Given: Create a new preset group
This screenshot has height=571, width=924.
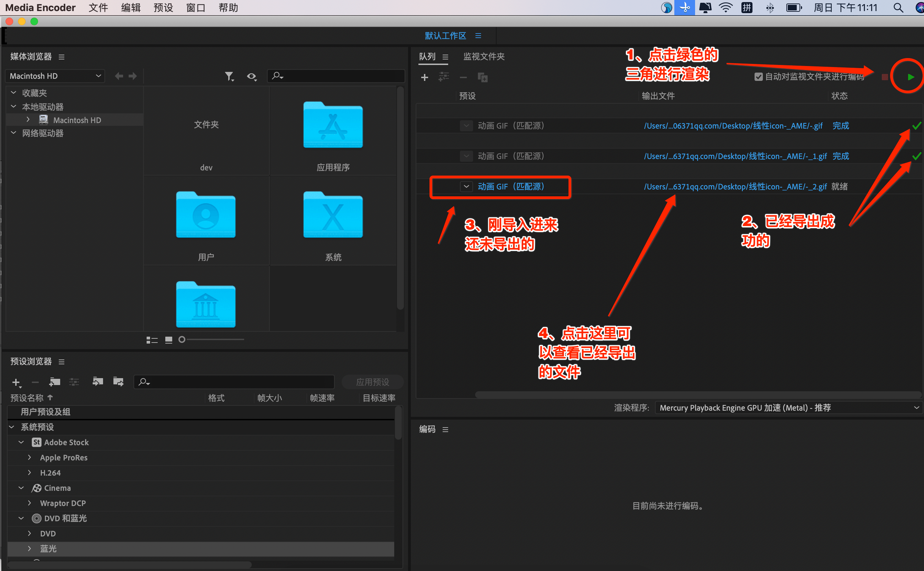Looking at the screenshot, I should pos(55,382).
